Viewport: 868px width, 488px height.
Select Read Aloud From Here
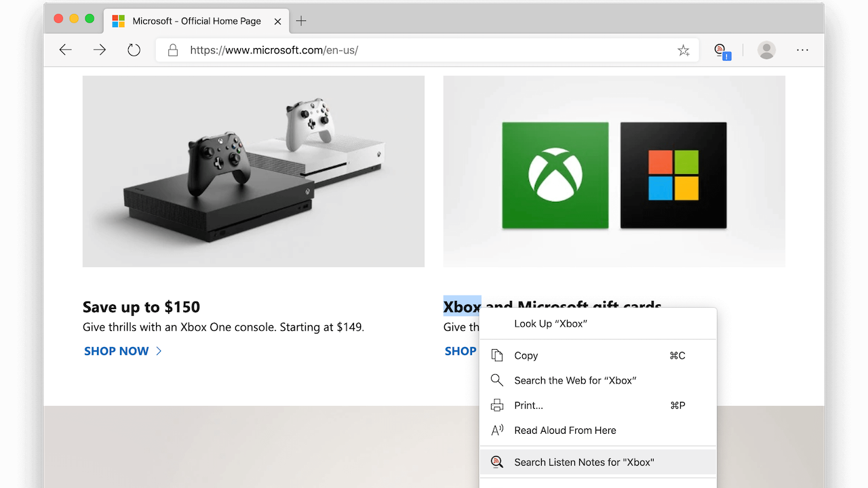click(597, 430)
